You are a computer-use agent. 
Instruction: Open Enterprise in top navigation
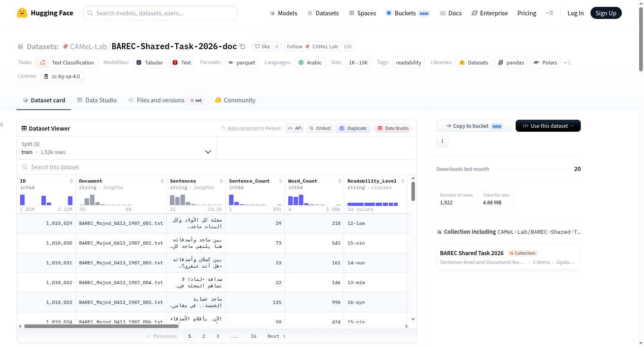pos(489,13)
